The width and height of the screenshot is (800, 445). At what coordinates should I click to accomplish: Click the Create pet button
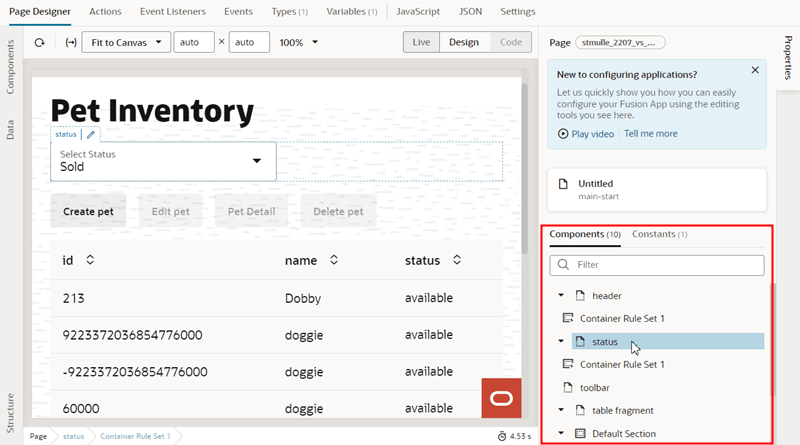coord(88,211)
